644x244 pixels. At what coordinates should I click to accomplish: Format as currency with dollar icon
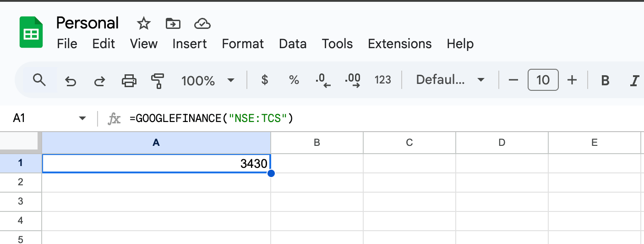(x=264, y=80)
